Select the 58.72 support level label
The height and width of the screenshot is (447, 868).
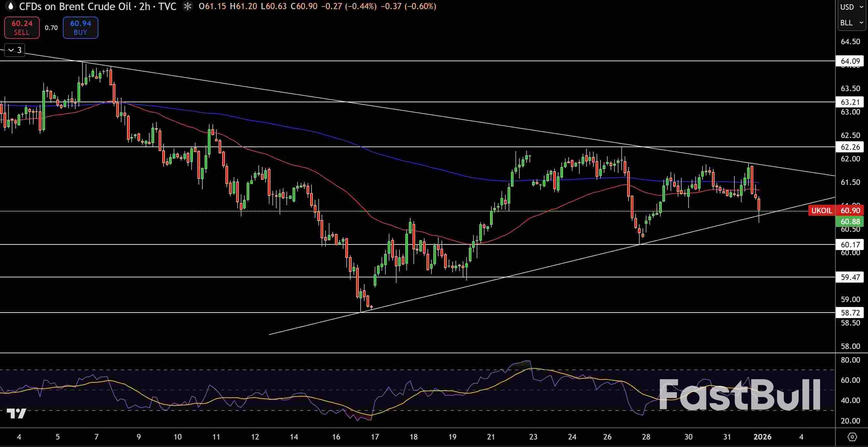[850, 313]
